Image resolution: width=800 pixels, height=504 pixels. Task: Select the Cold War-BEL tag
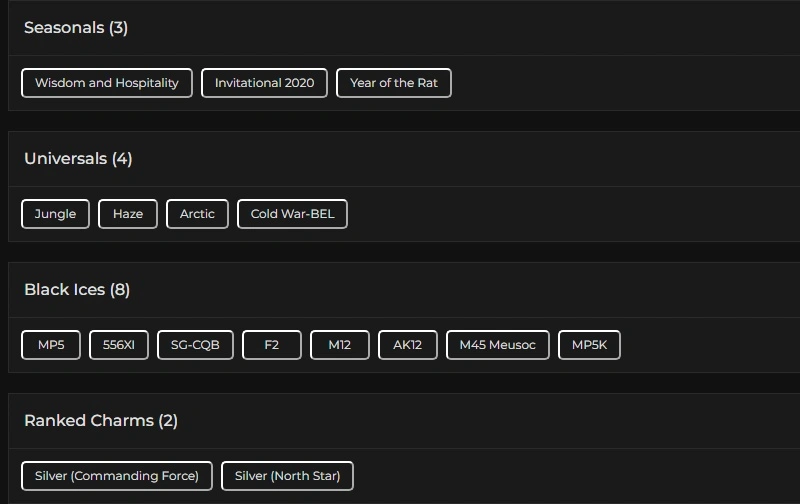[292, 214]
